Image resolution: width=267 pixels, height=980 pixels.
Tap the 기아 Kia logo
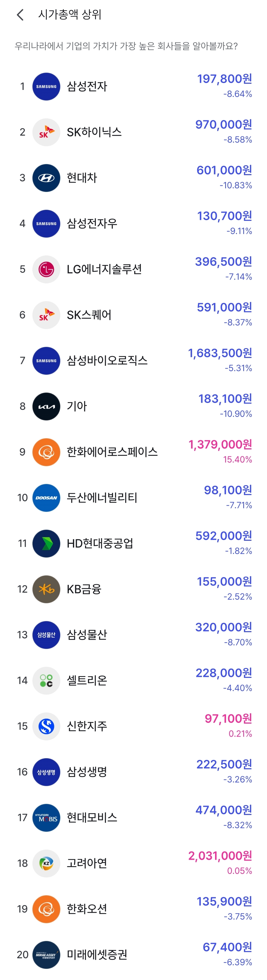click(x=46, y=406)
